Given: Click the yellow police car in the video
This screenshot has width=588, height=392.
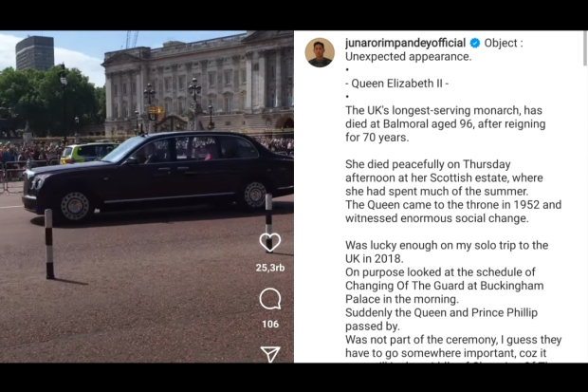Looking at the screenshot, I should (86, 153).
